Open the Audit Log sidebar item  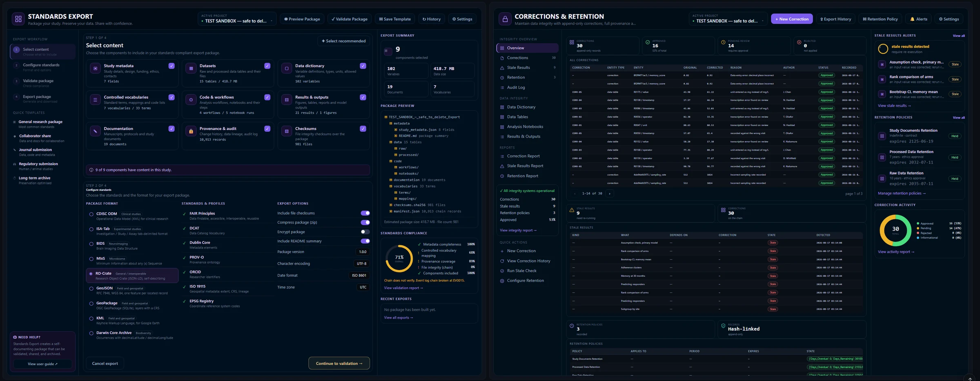tap(528, 87)
